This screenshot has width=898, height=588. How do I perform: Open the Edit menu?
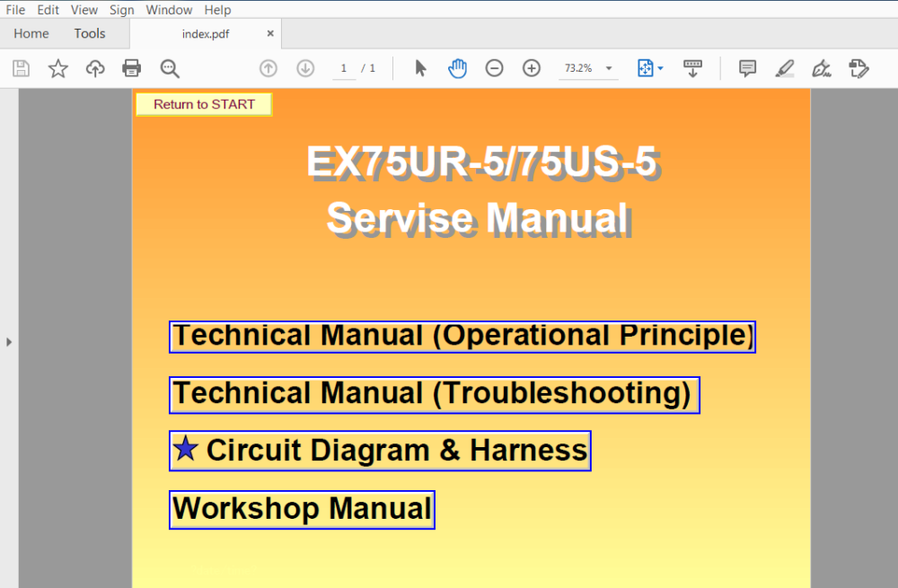click(x=48, y=10)
